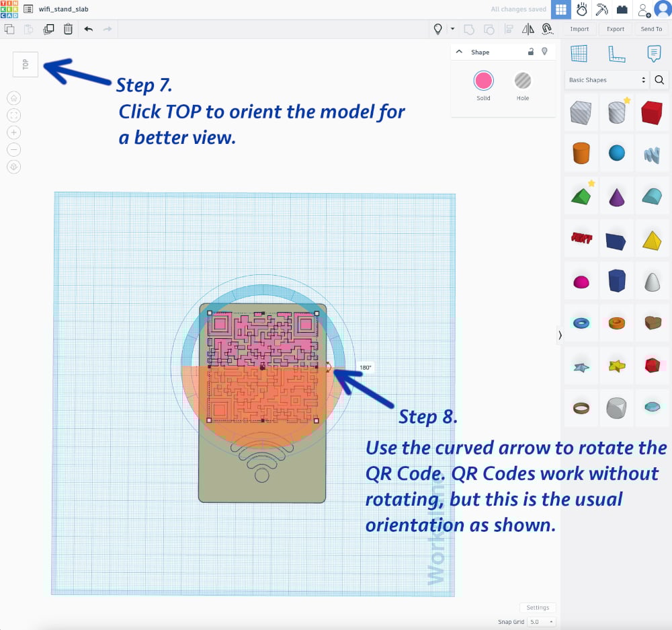Click the TOP face of view cube
The image size is (672, 630).
[26, 65]
